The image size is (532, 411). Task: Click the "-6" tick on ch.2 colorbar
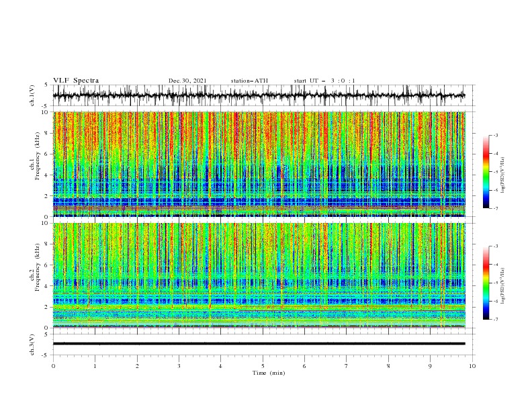[x=496, y=301]
